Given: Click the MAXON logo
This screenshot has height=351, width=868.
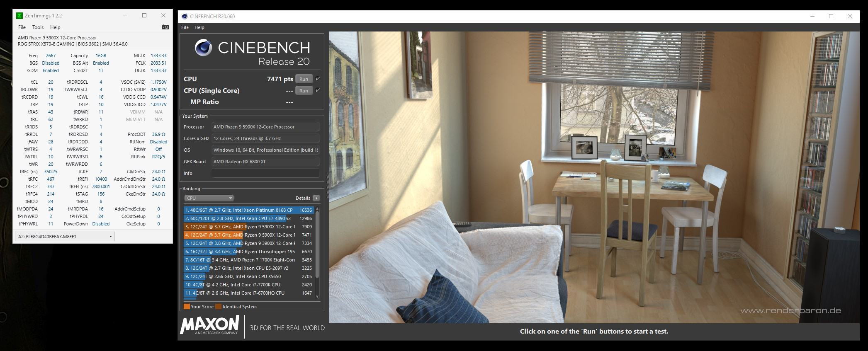Looking at the screenshot, I should [x=210, y=325].
